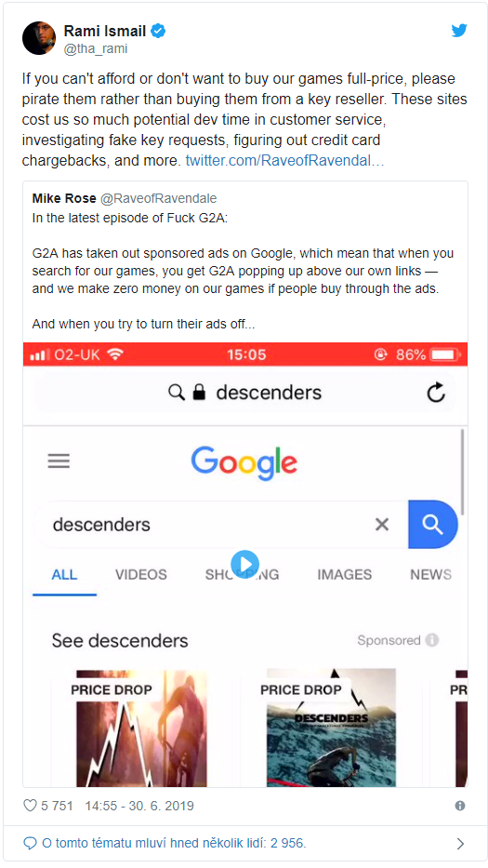Expand the conversation with the chevron arrow

tap(460, 844)
